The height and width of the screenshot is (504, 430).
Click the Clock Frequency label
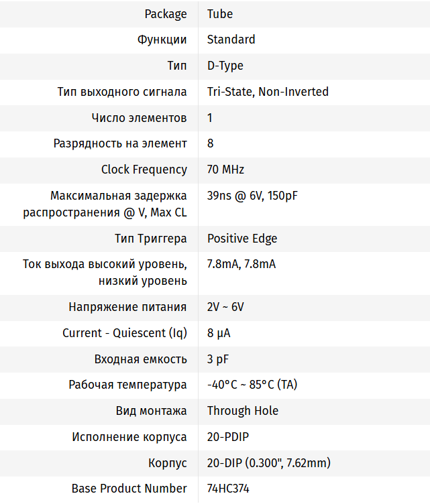pyautogui.click(x=144, y=170)
